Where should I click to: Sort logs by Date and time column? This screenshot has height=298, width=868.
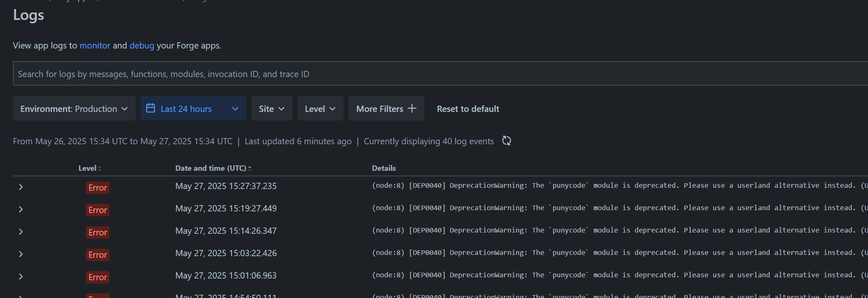(213, 168)
